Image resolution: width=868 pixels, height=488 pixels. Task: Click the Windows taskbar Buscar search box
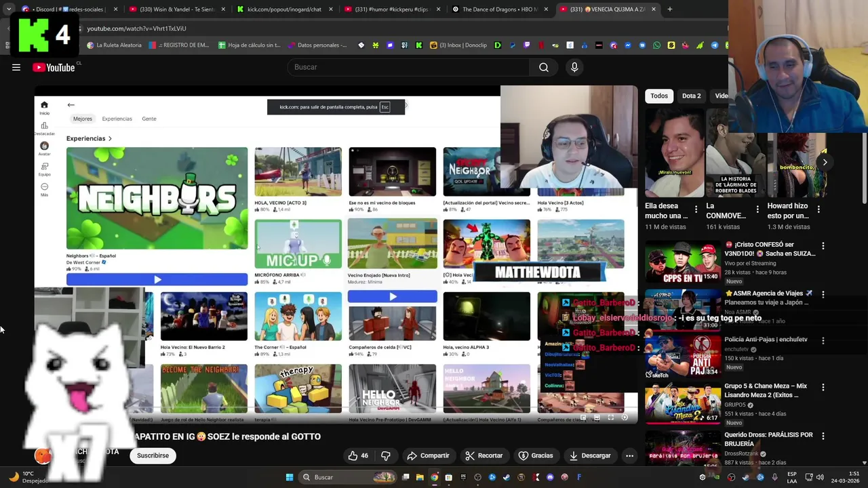point(348,477)
